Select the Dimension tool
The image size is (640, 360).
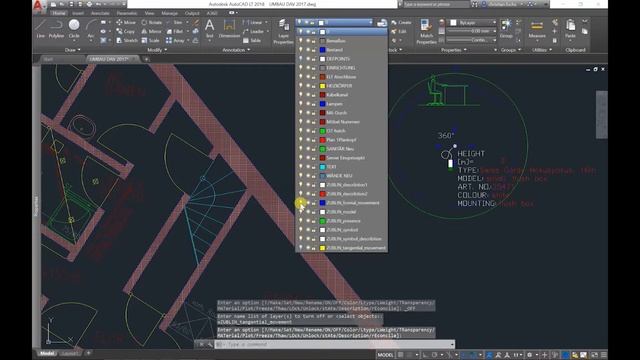pyautogui.click(x=229, y=29)
